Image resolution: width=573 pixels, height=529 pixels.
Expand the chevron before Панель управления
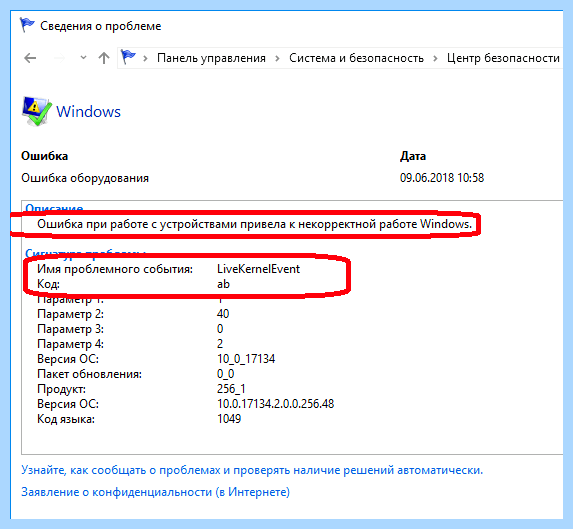(x=145, y=58)
